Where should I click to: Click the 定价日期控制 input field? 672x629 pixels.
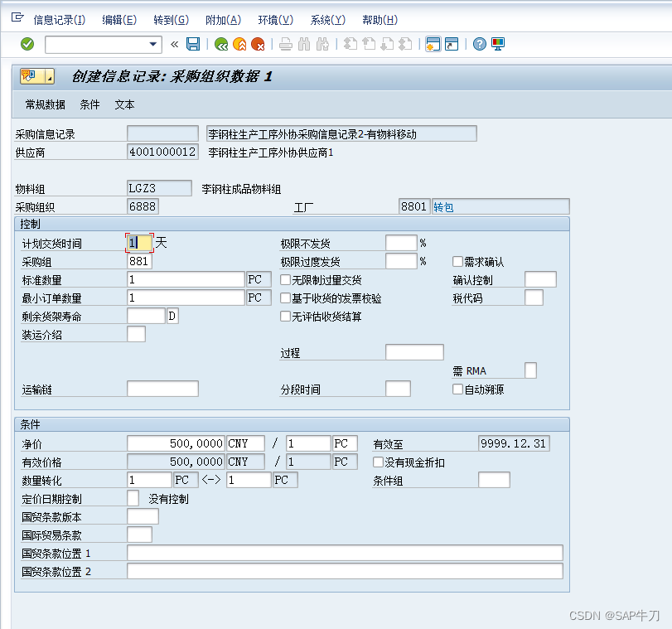tap(133, 498)
